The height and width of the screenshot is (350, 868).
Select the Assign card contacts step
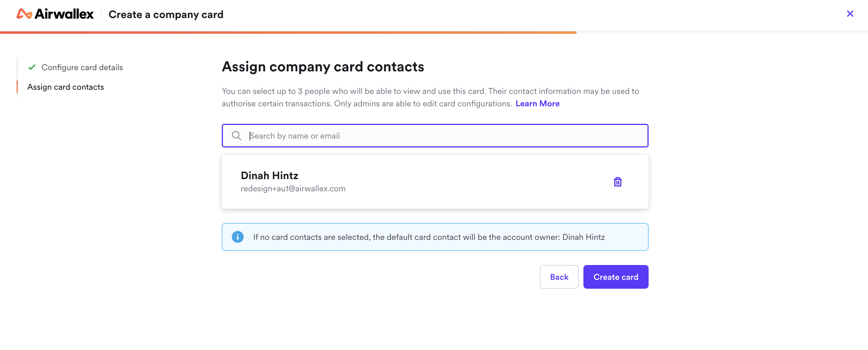click(66, 87)
